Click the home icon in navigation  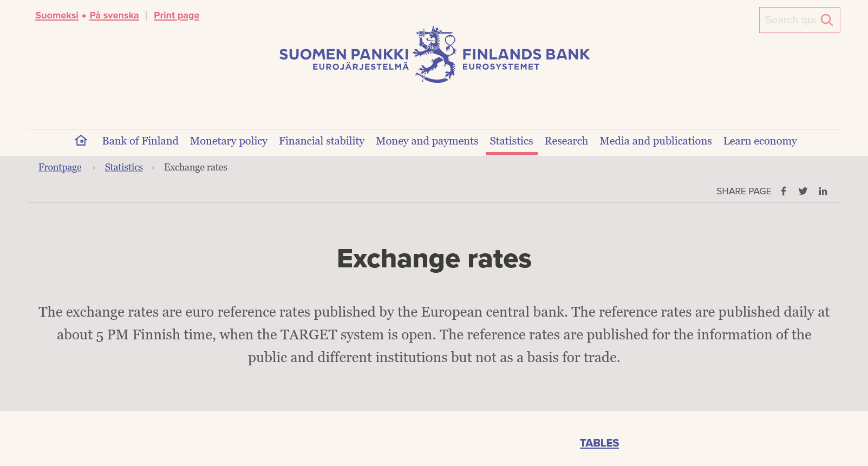81,141
